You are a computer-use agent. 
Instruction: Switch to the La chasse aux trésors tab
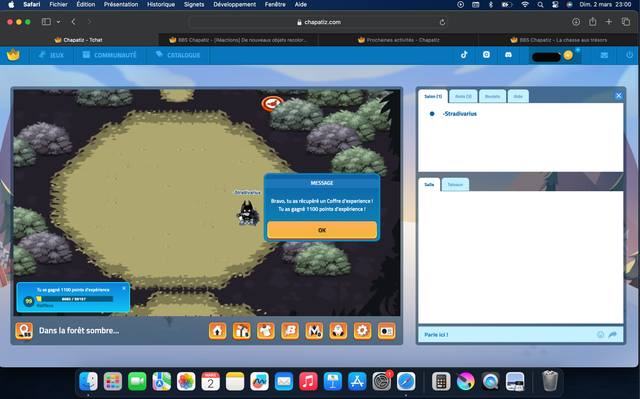[558, 40]
